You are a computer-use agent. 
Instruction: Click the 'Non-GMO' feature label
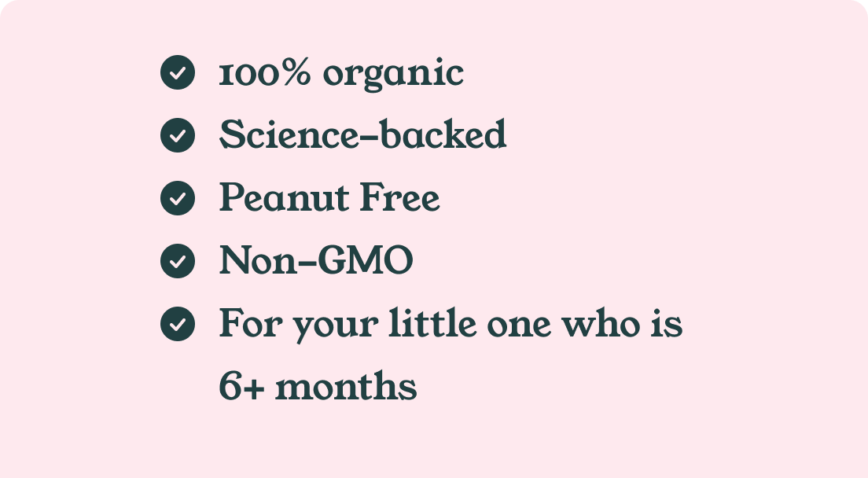pos(316,260)
